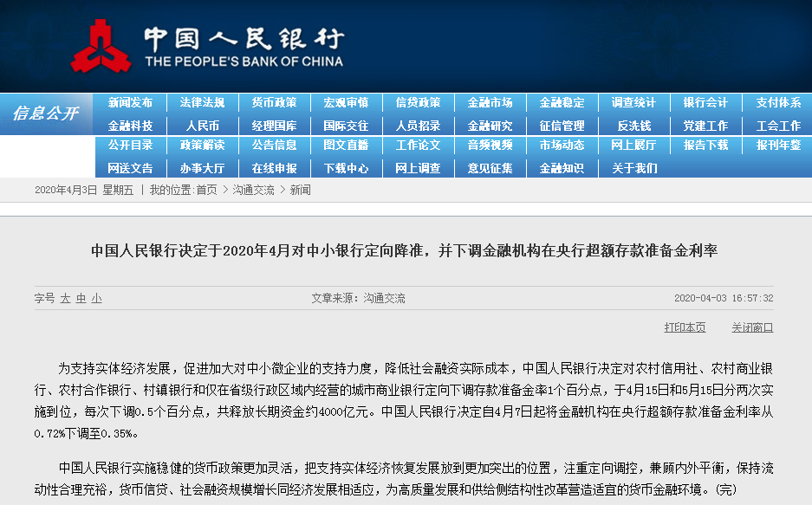This screenshot has height=505, width=812.
Task: Open 网送文告 navigation item
Action: [x=131, y=168]
